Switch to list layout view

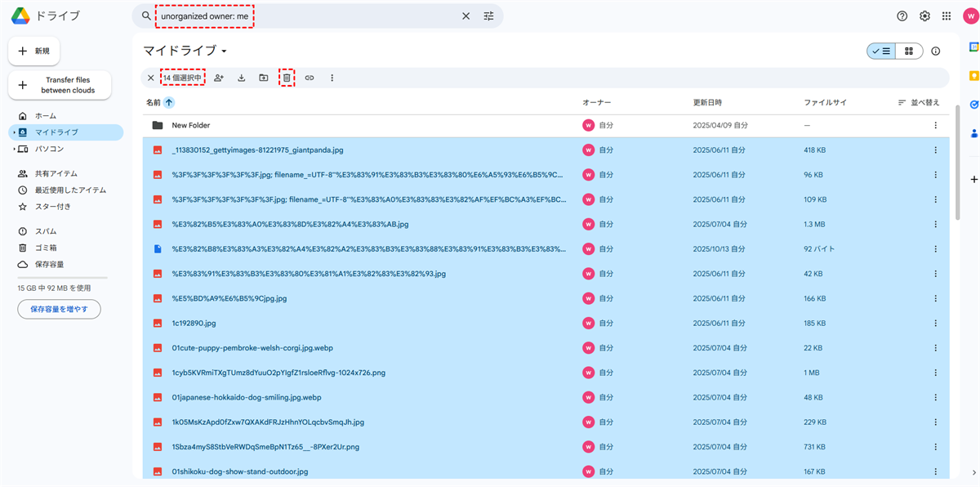[x=881, y=51]
